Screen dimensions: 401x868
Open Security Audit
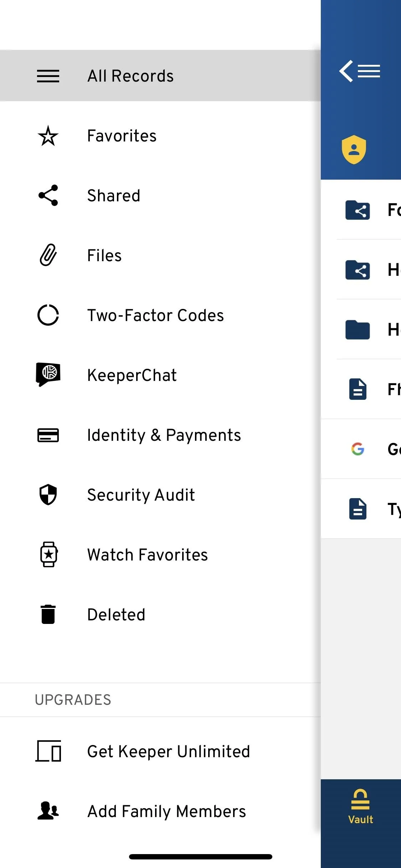[160, 495]
